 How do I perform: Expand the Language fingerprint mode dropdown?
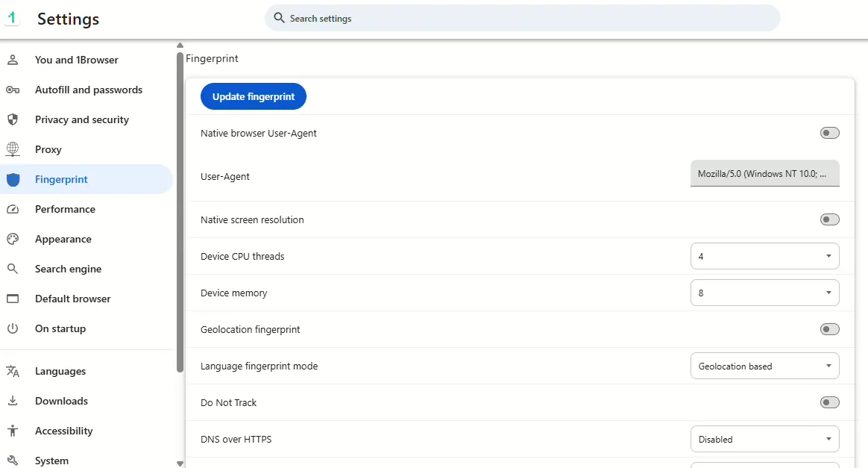click(x=764, y=366)
